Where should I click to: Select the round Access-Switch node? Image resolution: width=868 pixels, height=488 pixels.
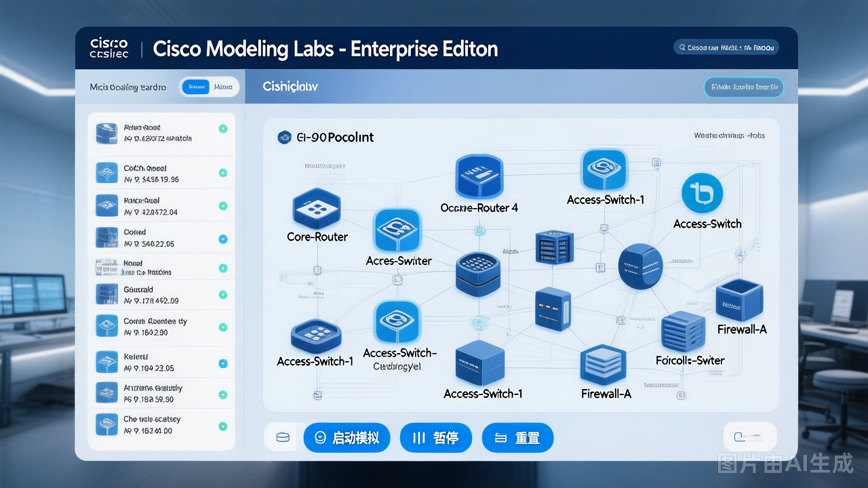(x=702, y=192)
